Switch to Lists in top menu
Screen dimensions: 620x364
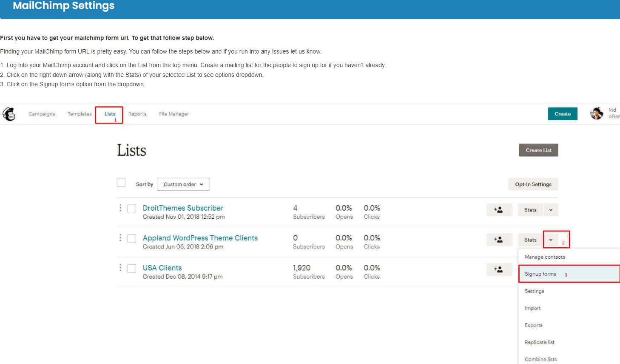click(x=110, y=114)
